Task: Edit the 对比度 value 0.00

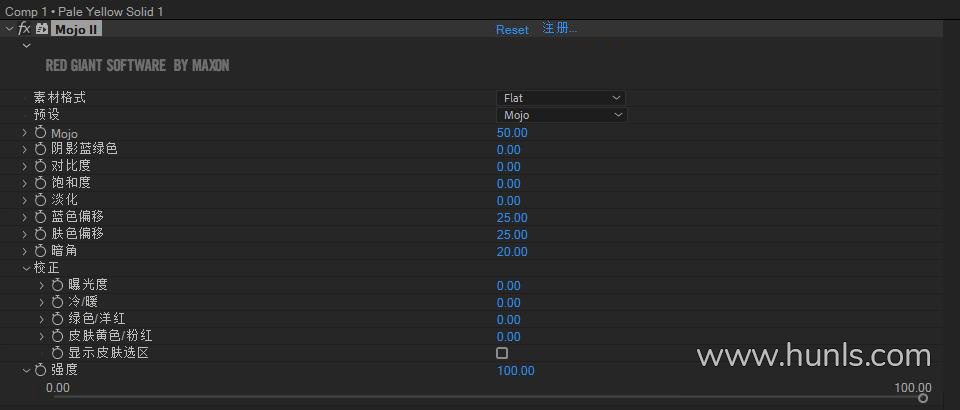Action: [x=508, y=167]
